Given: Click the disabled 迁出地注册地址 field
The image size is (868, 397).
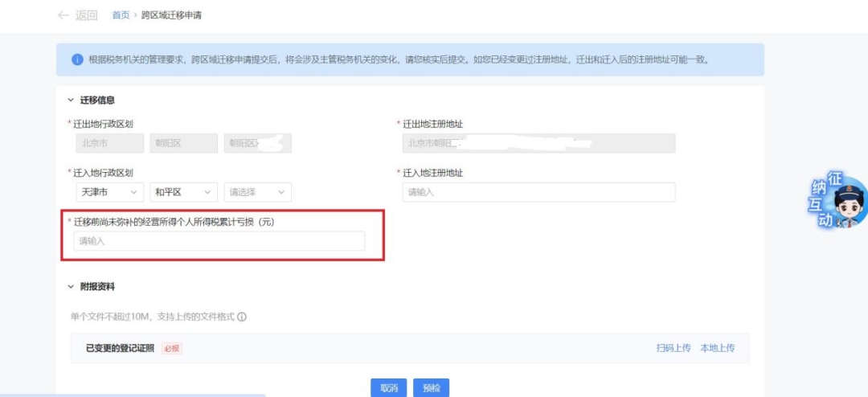Looking at the screenshot, I should click(x=538, y=143).
